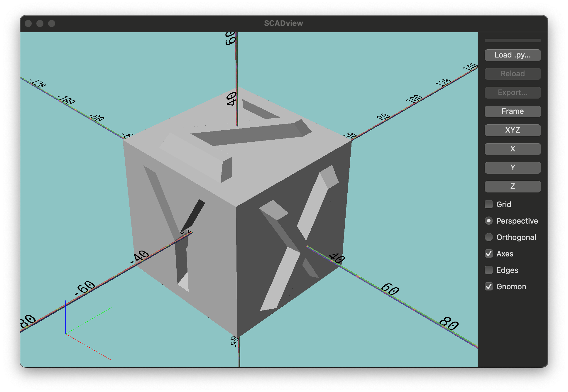Image resolution: width=568 pixels, height=392 pixels.
Task: Enable the Grid checkbox
Action: coord(489,204)
